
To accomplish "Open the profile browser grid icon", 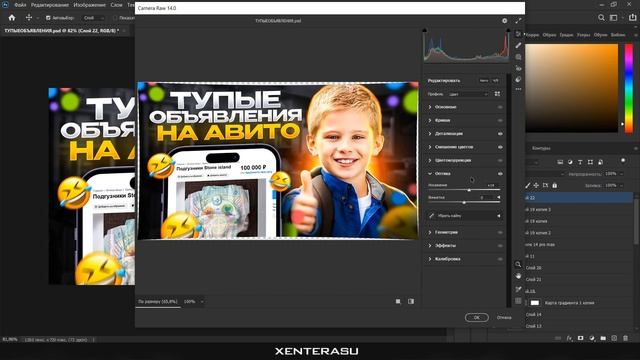I will click(497, 94).
